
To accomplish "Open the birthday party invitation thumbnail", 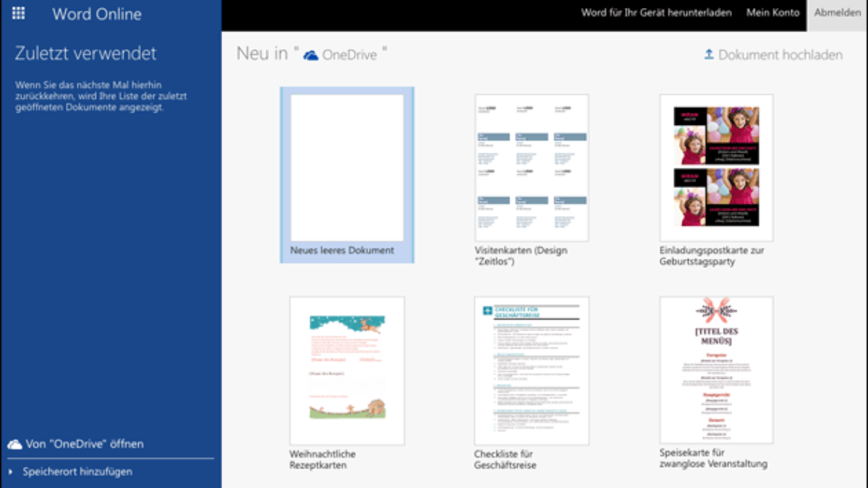I will point(716,167).
